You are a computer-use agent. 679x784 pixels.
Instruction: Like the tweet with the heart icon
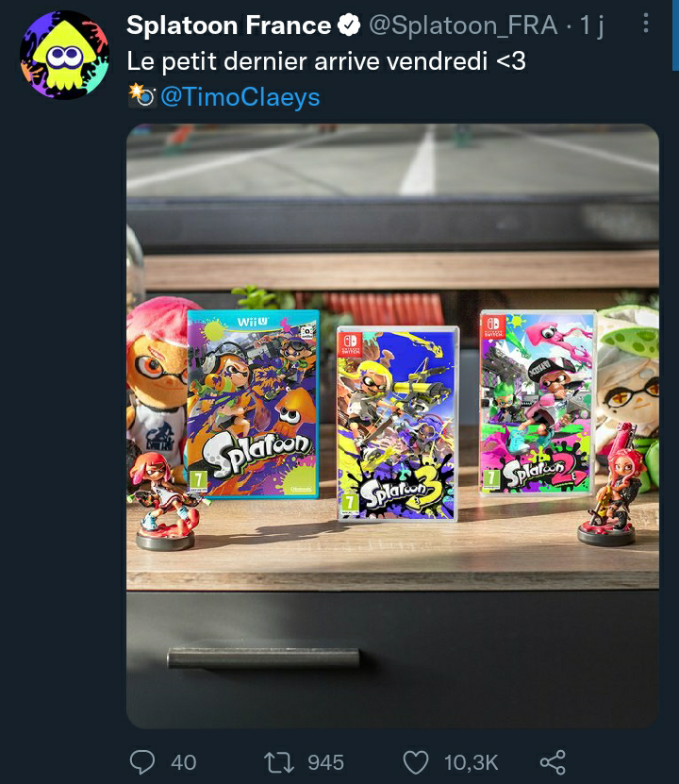click(416, 762)
